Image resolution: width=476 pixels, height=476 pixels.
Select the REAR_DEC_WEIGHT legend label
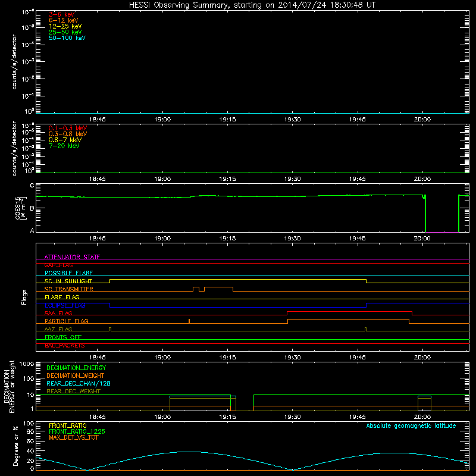coord(73,392)
